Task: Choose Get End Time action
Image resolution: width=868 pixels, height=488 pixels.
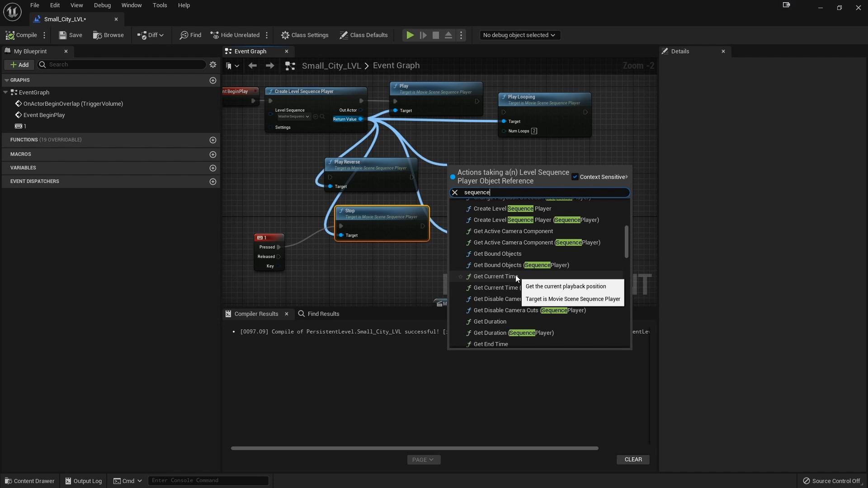Action: click(x=491, y=344)
